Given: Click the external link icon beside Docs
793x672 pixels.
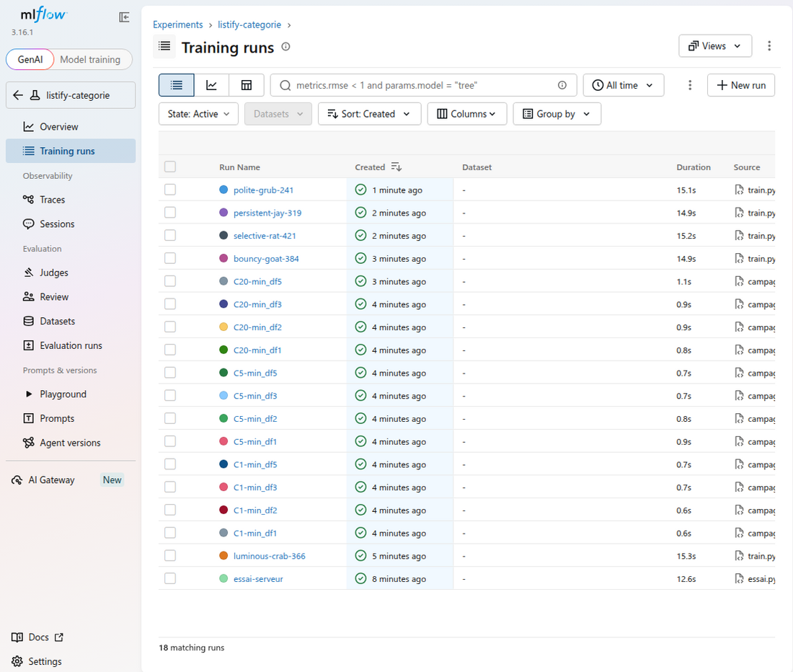Looking at the screenshot, I should [x=59, y=637].
